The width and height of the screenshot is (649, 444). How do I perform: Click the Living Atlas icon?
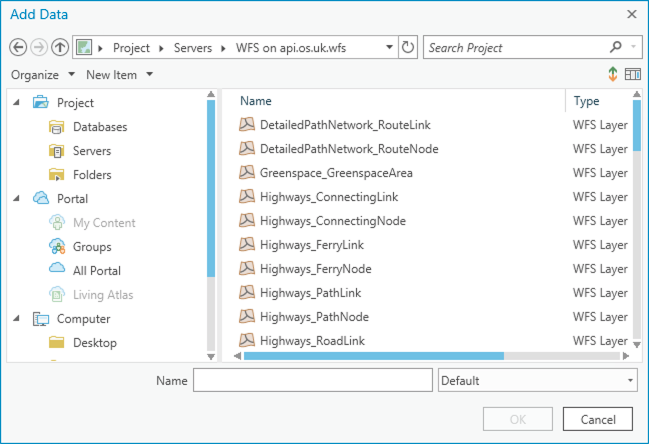(x=57, y=294)
